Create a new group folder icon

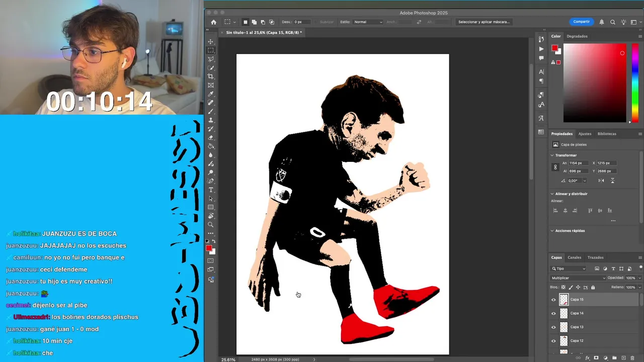[x=614, y=358]
